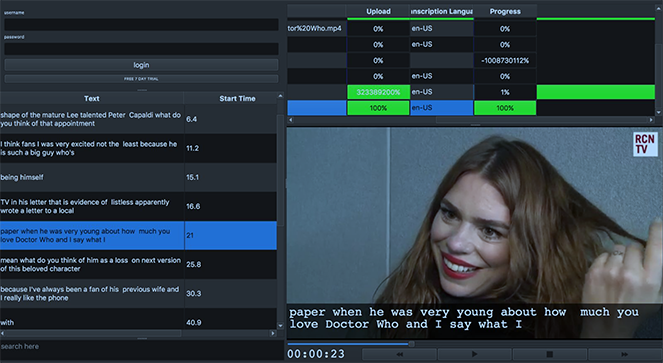Viewport: 663px width, 363px height.
Task: Click the file table horizontal scroll-right arrow
Action: point(652,120)
